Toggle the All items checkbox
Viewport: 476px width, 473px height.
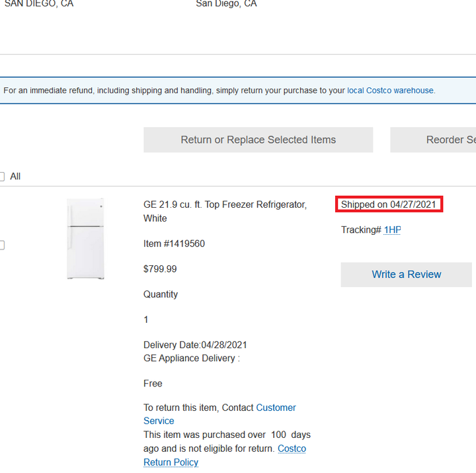pyautogui.click(x=2, y=177)
